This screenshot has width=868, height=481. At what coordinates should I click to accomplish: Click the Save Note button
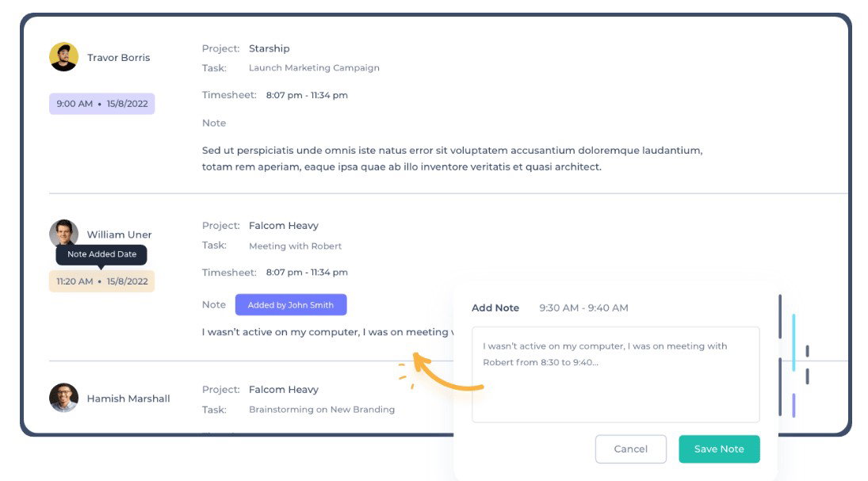pyautogui.click(x=719, y=449)
